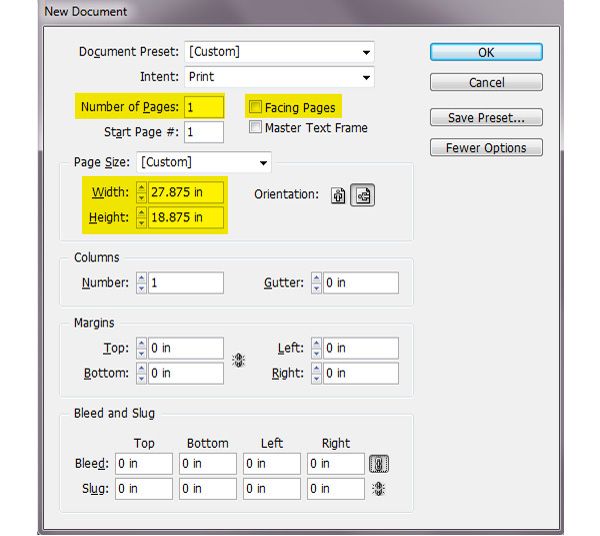Click the Height input field
600x536 pixels.
point(186,218)
